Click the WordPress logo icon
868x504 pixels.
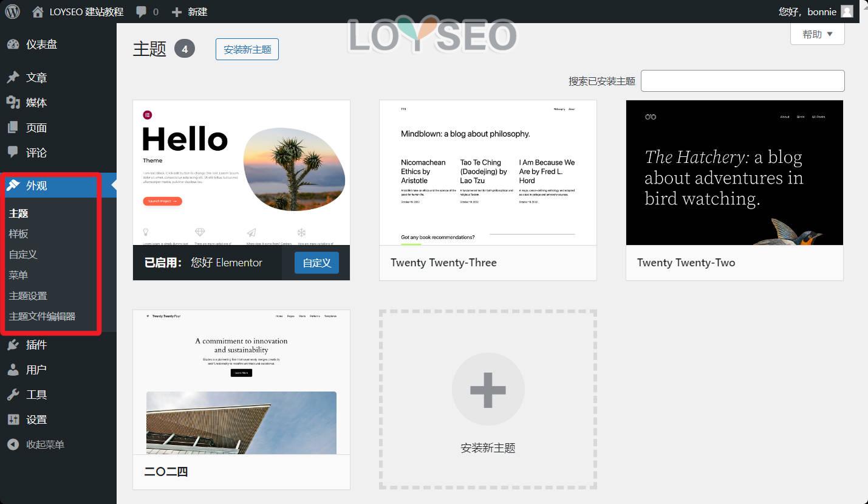coord(12,11)
